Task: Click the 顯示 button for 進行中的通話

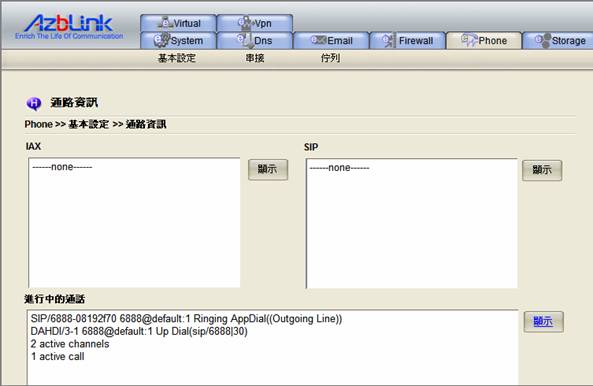Action: point(543,322)
